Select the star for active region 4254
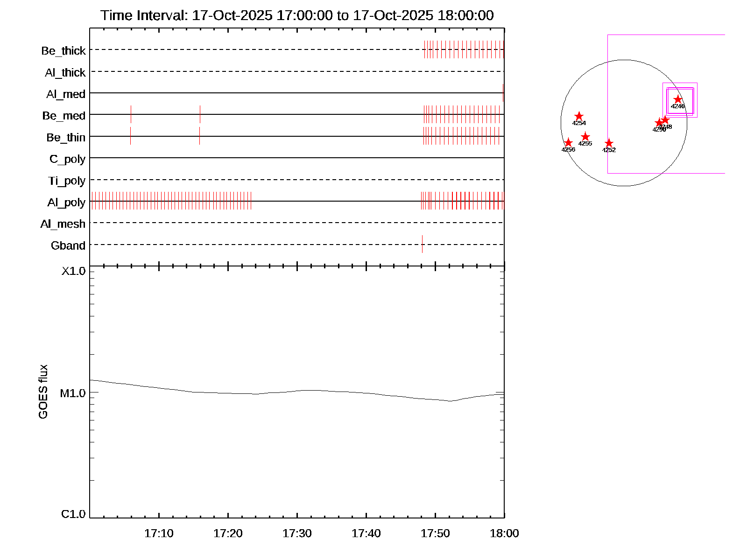The height and width of the screenshot is (560, 747). (579, 116)
